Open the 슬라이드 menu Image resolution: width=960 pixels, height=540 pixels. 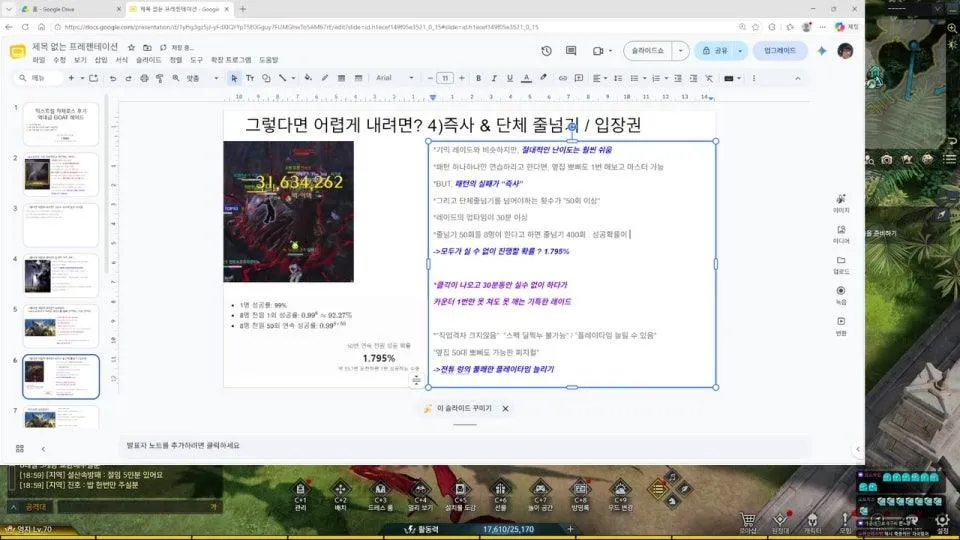[148, 60]
